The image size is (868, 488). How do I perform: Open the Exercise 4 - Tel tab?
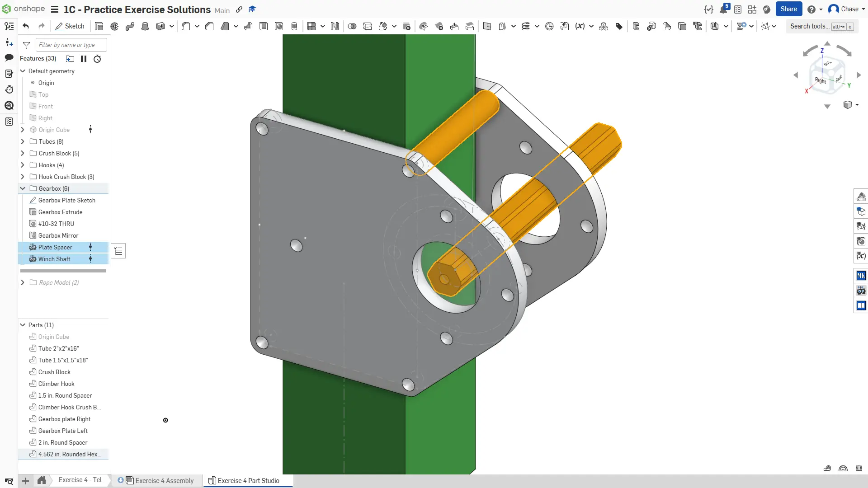click(x=80, y=480)
